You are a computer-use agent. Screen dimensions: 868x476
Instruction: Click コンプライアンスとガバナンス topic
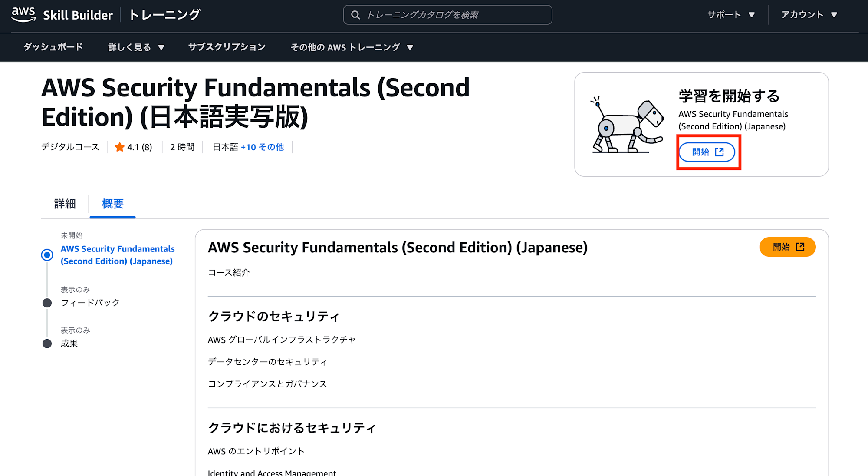pos(267,384)
